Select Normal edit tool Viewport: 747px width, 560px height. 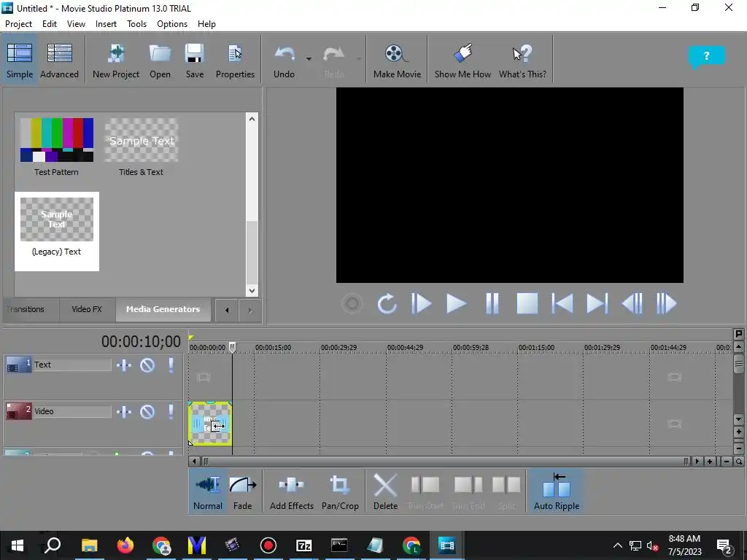click(x=208, y=492)
